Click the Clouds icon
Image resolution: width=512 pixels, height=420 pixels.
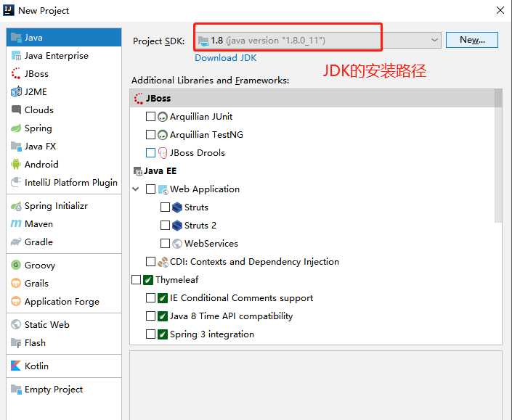click(16, 110)
